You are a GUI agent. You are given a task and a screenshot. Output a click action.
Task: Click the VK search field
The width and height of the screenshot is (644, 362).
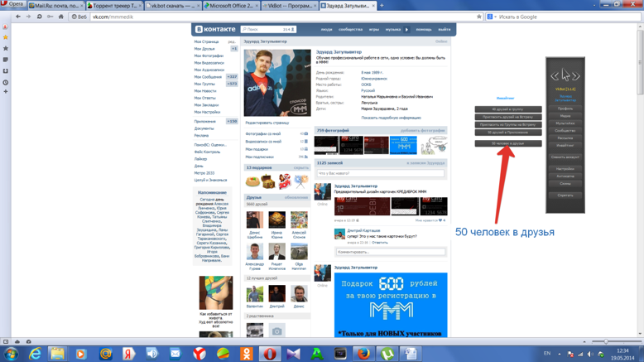point(268,30)
